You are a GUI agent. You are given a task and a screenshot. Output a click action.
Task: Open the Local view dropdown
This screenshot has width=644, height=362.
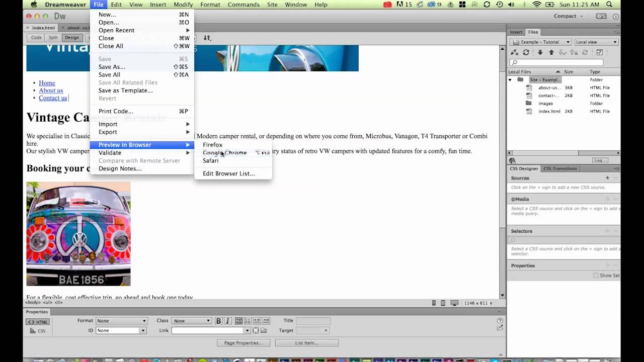(596, 42)
